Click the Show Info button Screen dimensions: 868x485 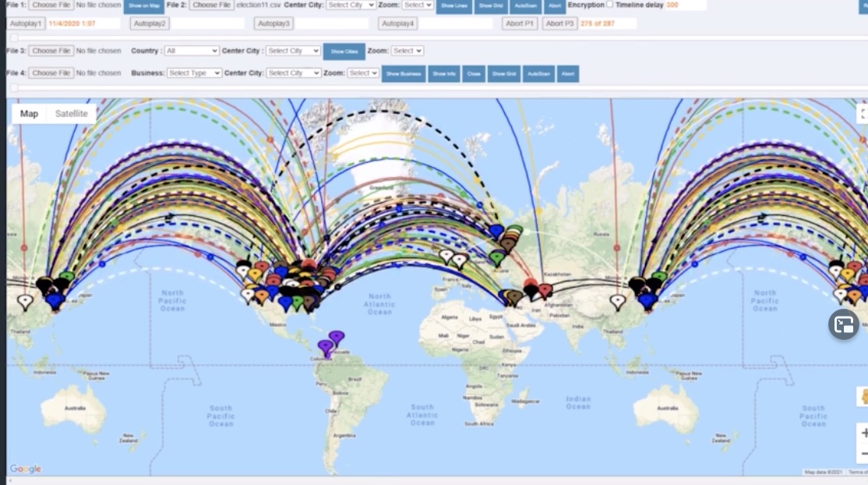pyautogui.click(x=444, y=74)
